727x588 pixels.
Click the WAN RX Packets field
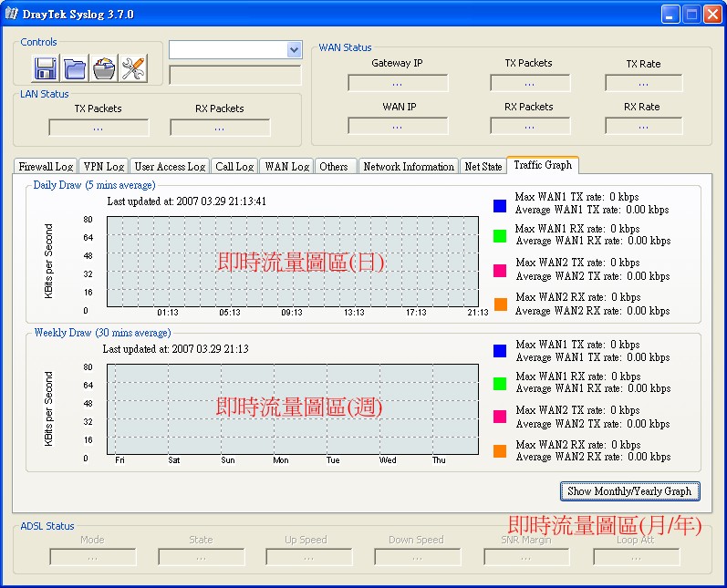530,126
